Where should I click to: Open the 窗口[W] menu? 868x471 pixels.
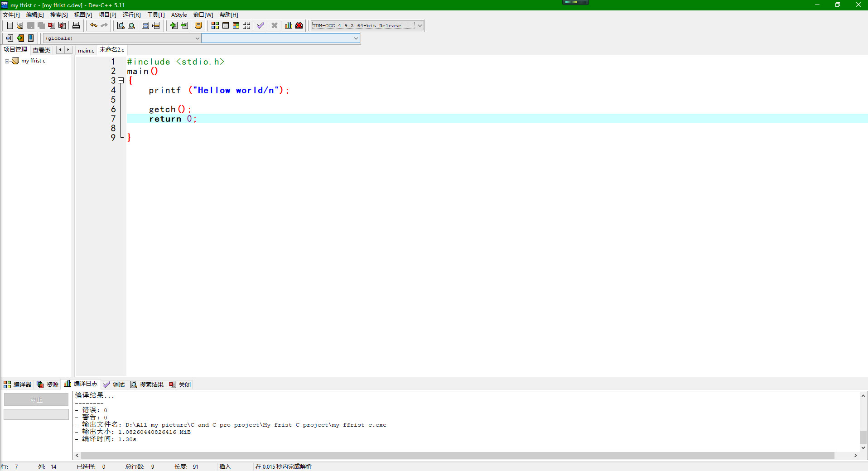(203, 15)
